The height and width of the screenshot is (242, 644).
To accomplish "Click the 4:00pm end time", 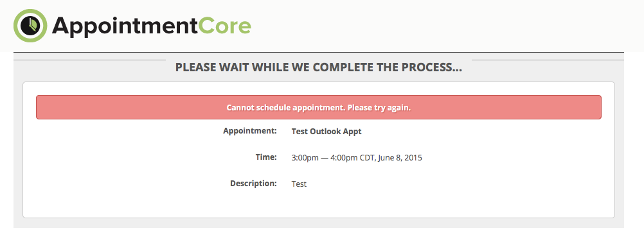I will (344, 157).
